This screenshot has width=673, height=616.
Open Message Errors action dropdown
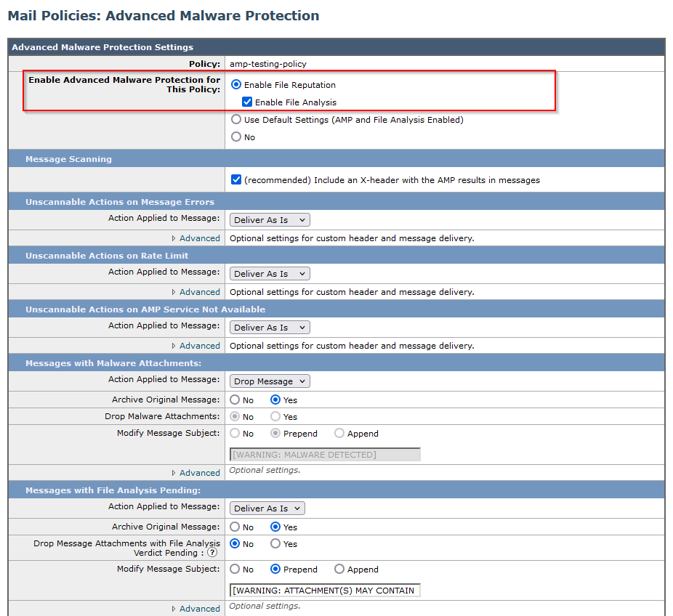pos(270,220)
